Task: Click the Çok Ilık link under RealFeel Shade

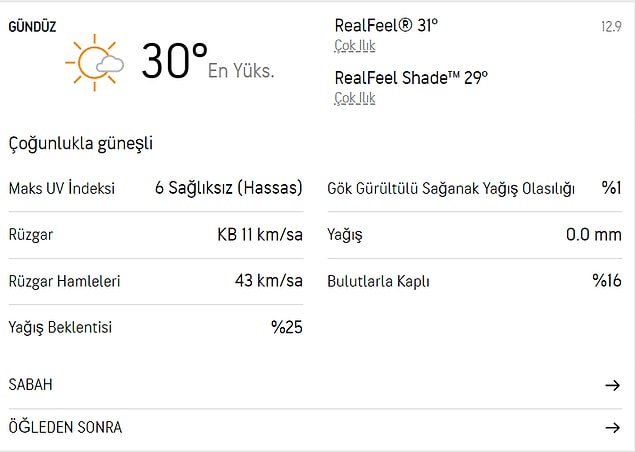Action: (x=355, y=98)
